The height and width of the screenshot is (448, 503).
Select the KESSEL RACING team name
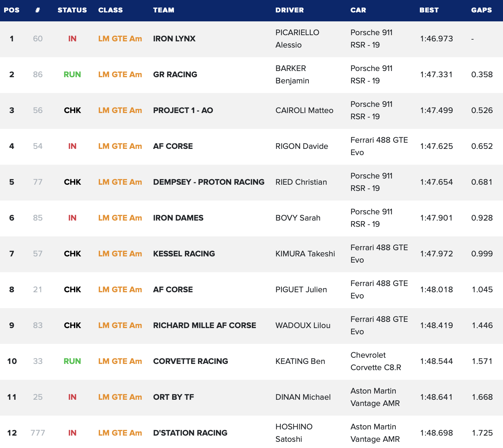click(x=184, y=254)
